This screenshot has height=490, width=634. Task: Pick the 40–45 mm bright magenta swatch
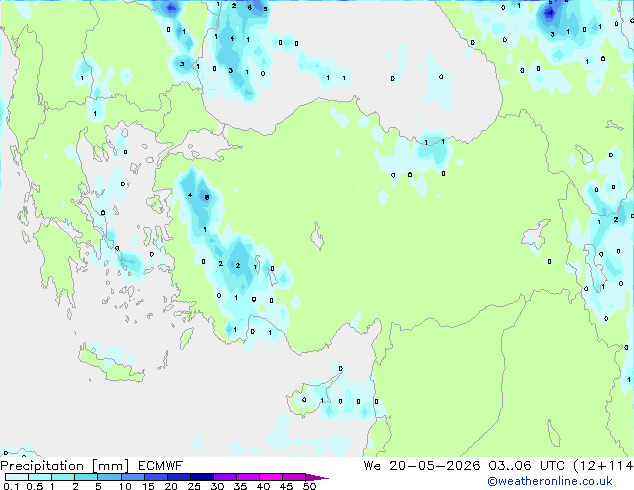click(x=271, y=477)
